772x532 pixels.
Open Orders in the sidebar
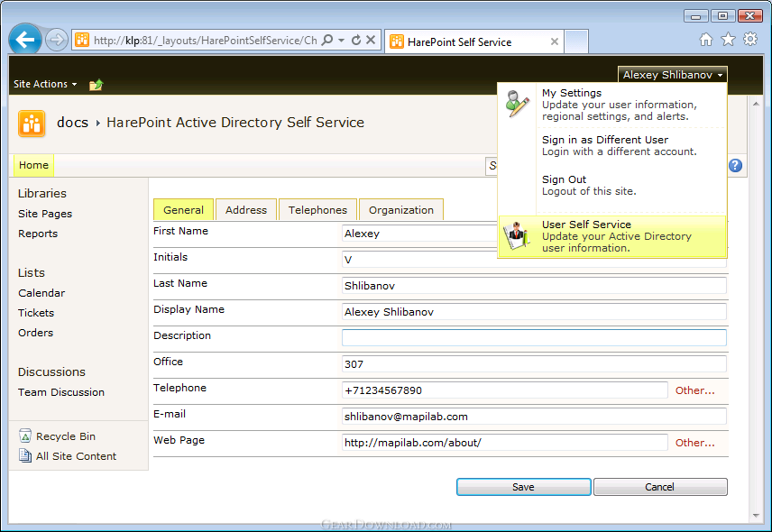tap(35, 333)
